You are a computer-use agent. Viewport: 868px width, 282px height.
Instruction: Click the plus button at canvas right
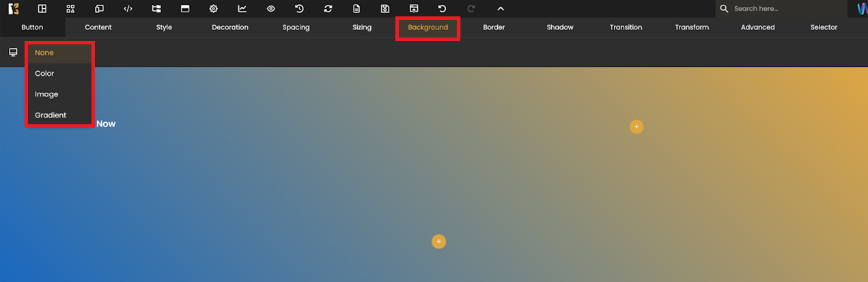coord(636,127)
